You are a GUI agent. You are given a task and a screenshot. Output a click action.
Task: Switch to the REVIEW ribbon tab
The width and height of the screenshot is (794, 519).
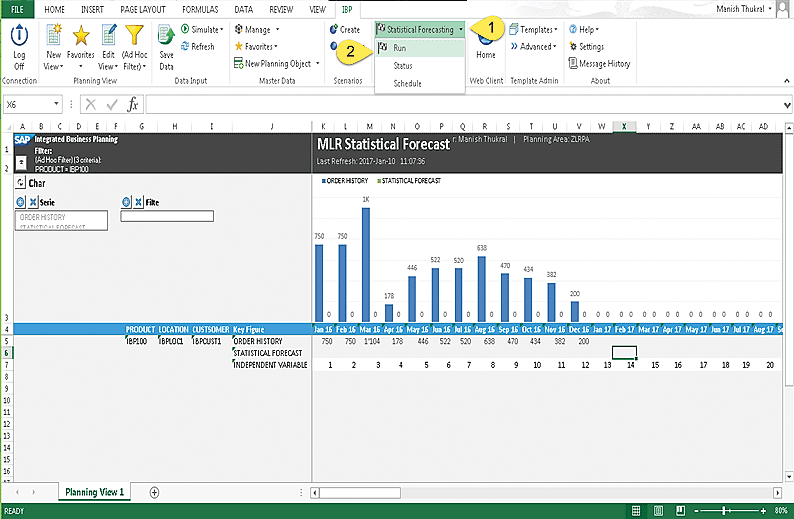click(281, 9)
